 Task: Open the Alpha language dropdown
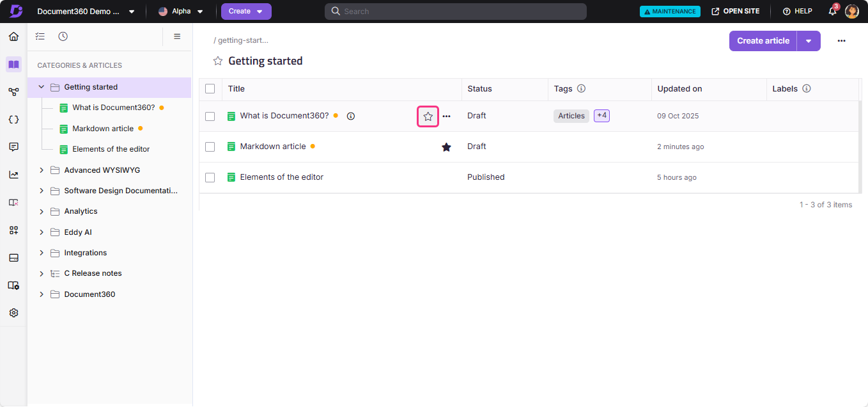181,12
